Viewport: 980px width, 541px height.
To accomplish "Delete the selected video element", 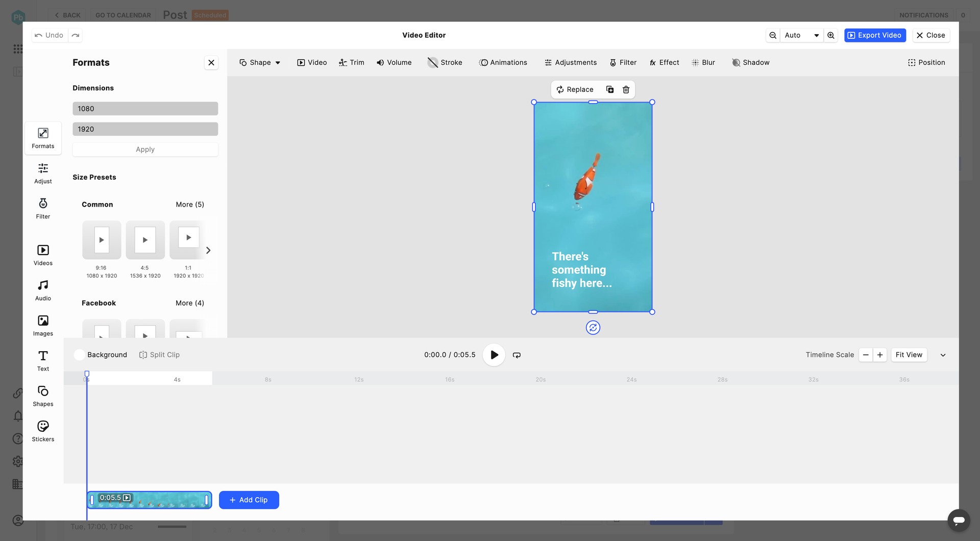I will coord(626,89).
